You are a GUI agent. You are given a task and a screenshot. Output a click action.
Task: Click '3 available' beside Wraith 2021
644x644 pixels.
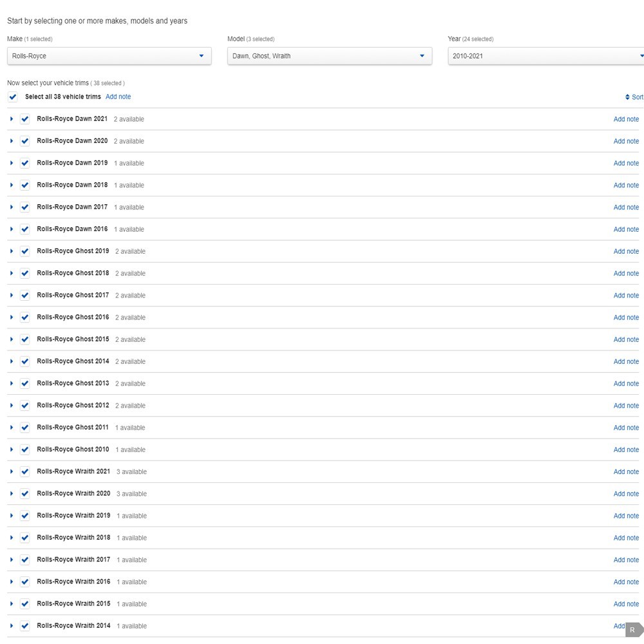[x=131, y=472]
